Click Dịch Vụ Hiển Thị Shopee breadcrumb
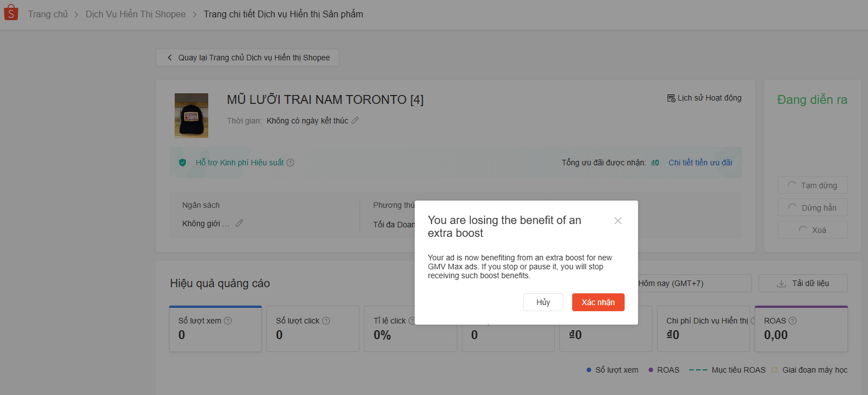This screenshot has width=868, height=395. pyautogui.click(x=136, y=14)
